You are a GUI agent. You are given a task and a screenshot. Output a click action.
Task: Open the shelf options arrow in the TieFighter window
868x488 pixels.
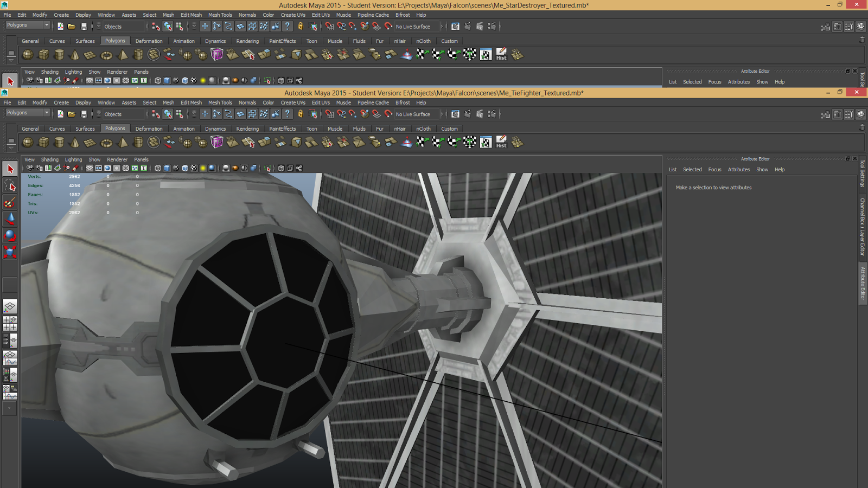tap(11, 147)
